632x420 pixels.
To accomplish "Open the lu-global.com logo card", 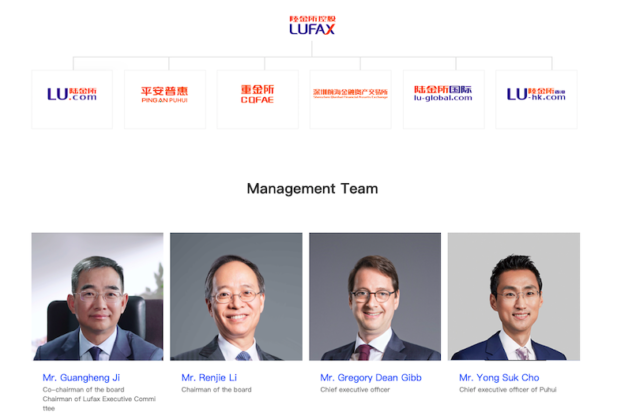I will click(x=443, y=99).
